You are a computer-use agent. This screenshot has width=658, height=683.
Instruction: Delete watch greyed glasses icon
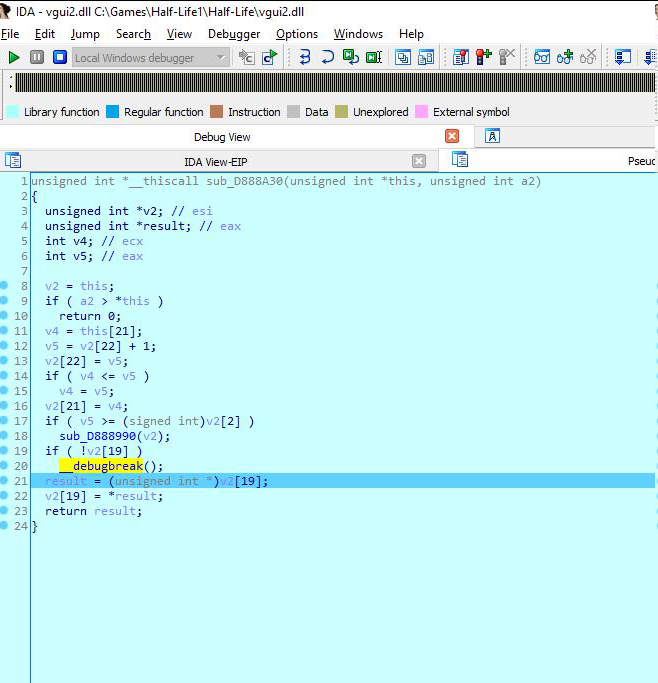click(588, 57)
